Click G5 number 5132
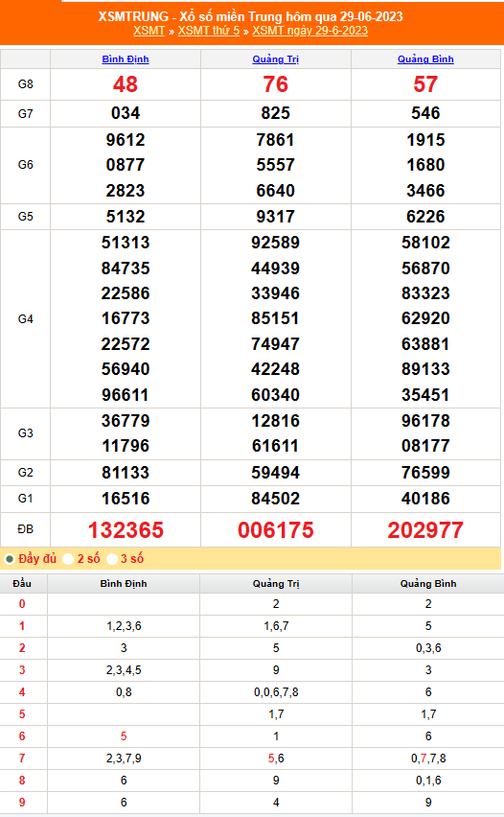Image resolution: width=504 pixels, height=817 pixels. click(126, 217)
